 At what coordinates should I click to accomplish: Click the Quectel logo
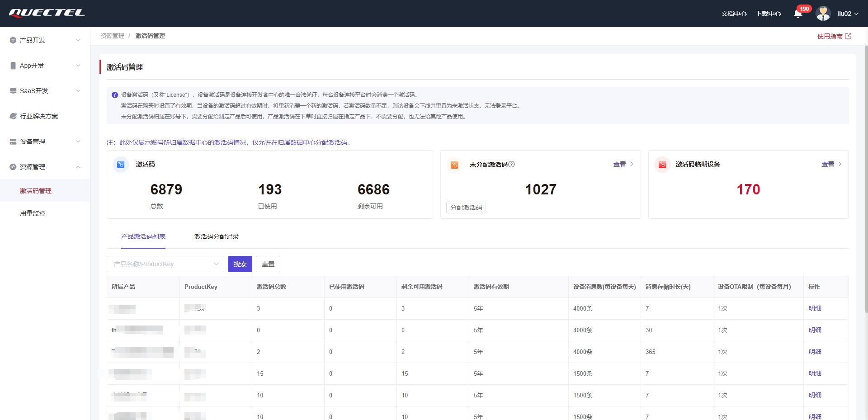pos(47,13)
